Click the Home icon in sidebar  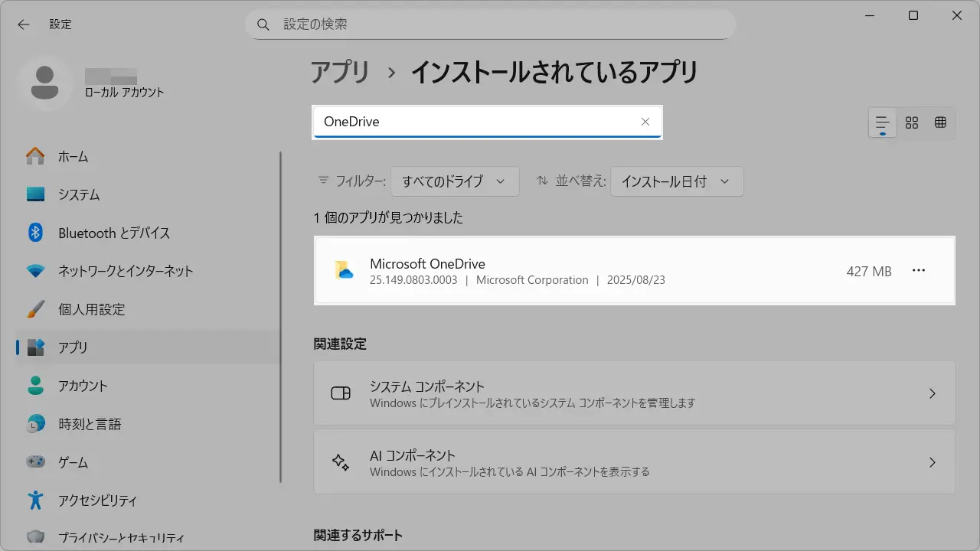35,156
